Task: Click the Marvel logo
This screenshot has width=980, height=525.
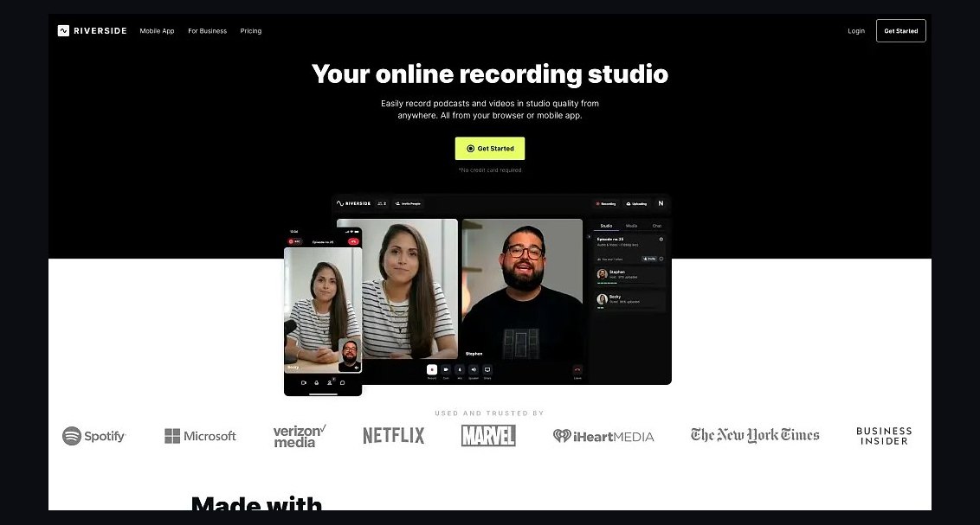Action: (489, 436)
